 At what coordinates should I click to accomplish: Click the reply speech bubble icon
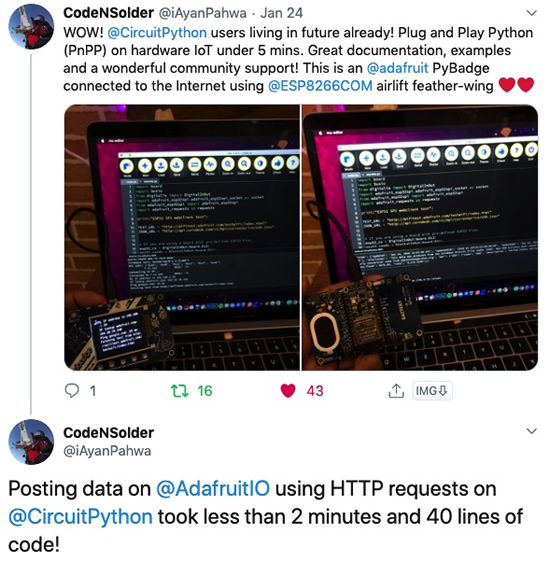pyautogui.click(x=71, y=391)
